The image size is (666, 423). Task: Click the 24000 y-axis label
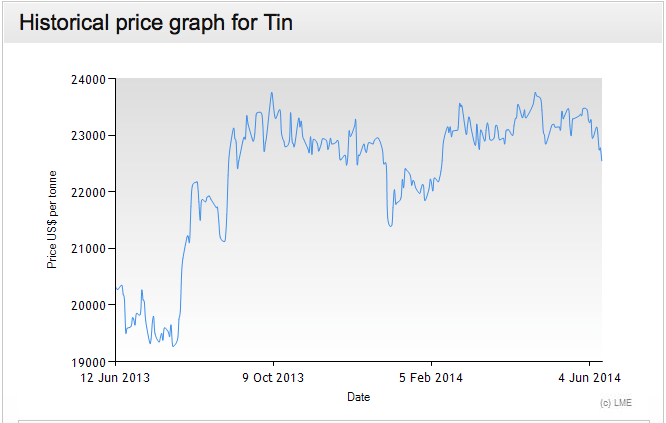[x=93, y=79]
